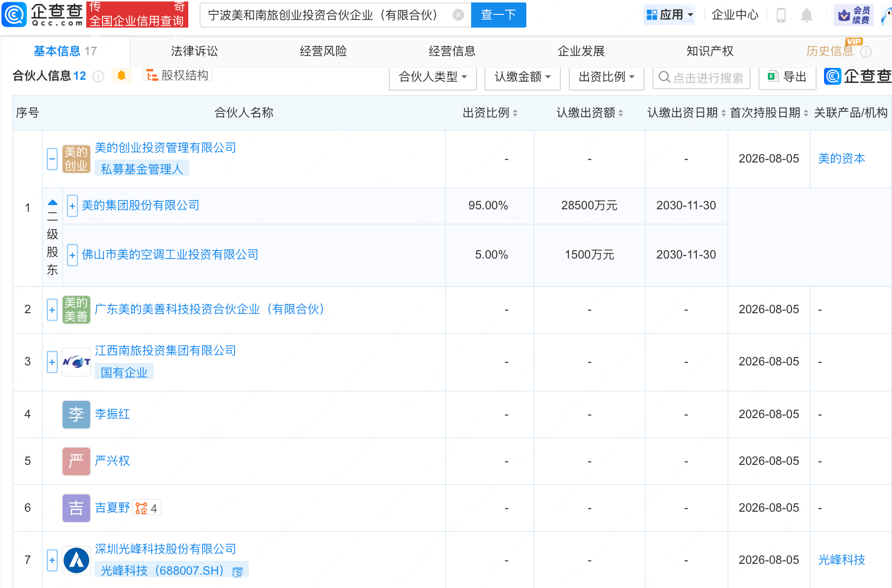Screen dimensions: 892x588
Task: Click the 美的创业 company logo
Action: click(x=76, y=159)
